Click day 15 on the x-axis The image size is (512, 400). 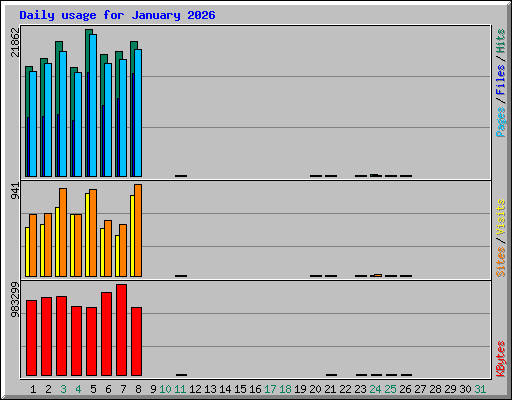click(x=240, y=389)
